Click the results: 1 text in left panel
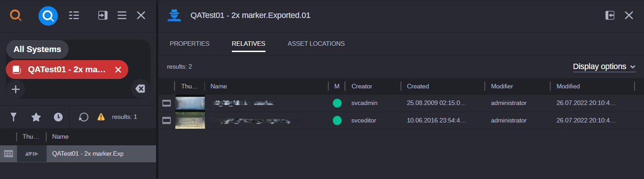Viewport: 644px width, 179px height. 125,117
